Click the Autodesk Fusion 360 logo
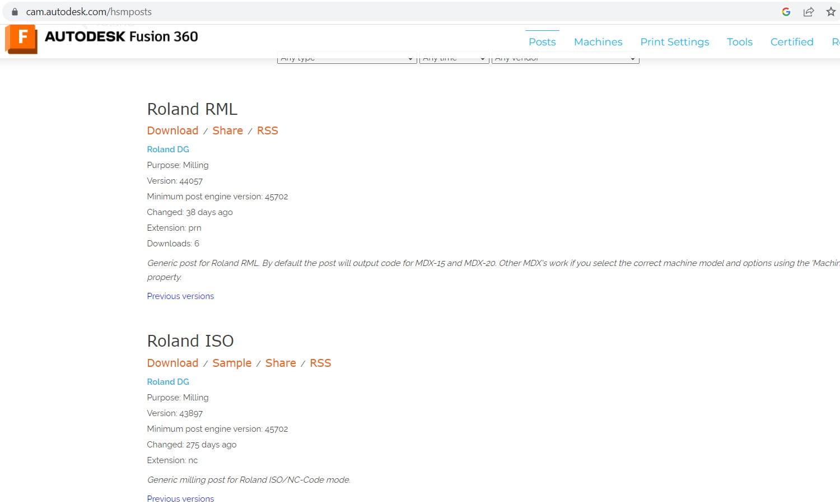Viewport: 840px width, 504px height. click(x=101, y=38)
